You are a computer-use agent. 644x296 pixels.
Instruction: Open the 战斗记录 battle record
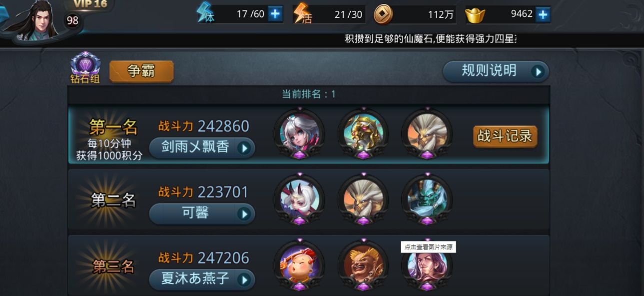[505, 136]
